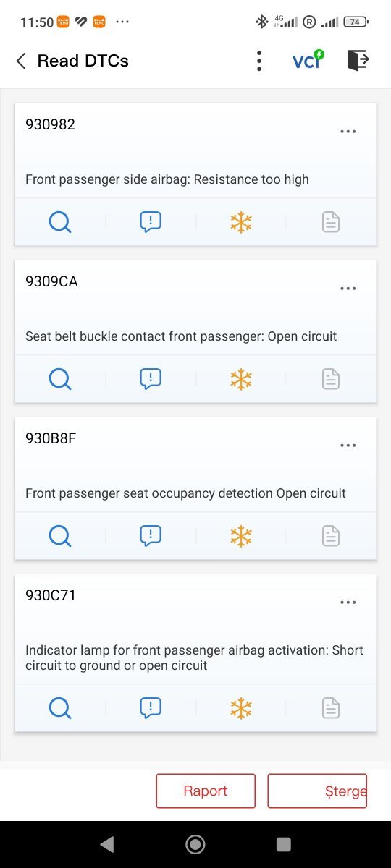The width and height of the screenshot is (391, 868).
Task: Open the document icon on the 9309CA card
Action: 331,379
